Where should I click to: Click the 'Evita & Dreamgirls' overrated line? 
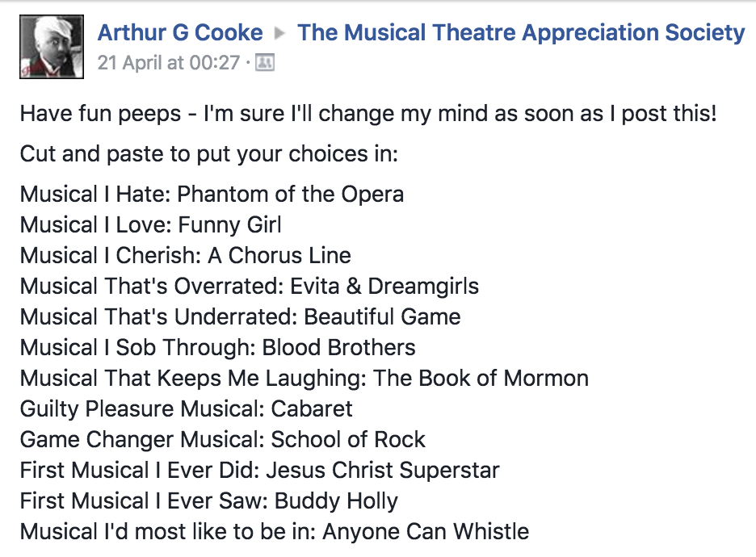coord(250,287)
